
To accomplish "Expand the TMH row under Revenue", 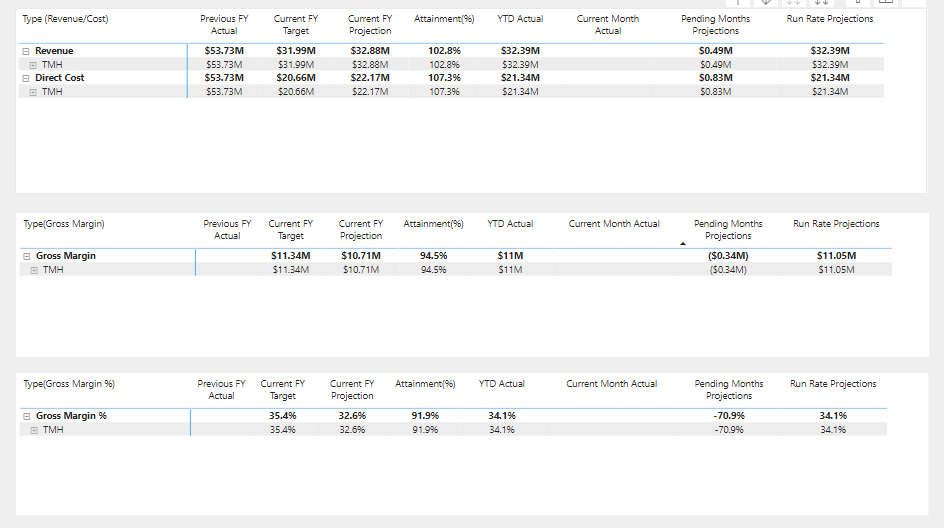I will click(33, 65).
